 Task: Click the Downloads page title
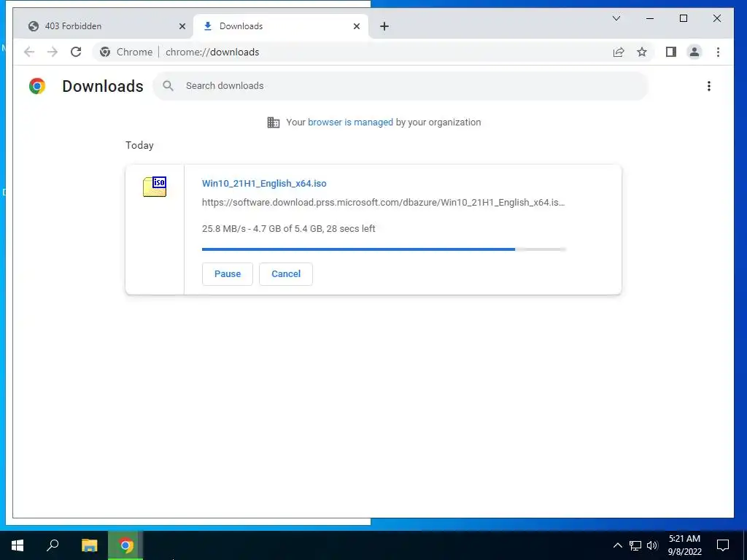click(x=103, y=86)
